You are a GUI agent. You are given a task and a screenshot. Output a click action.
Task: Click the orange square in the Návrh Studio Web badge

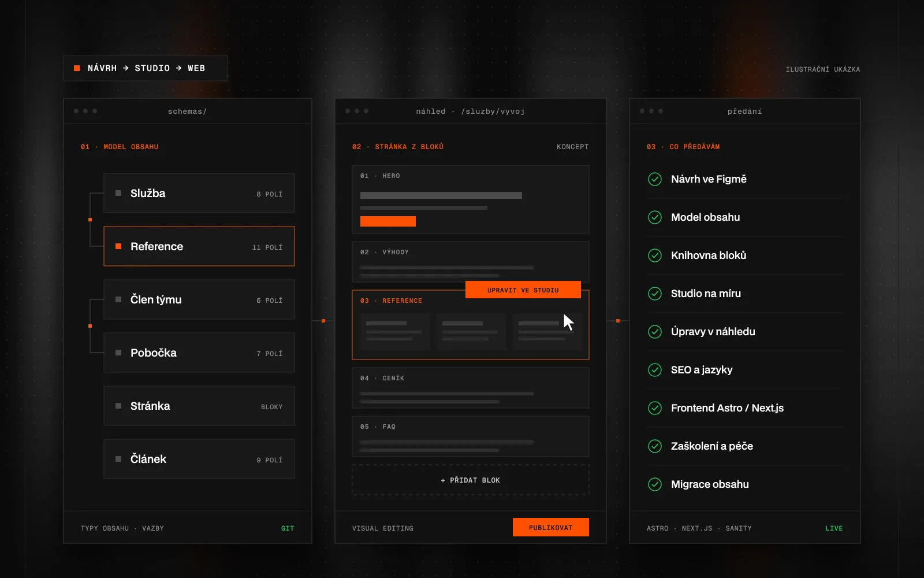click(77, 68)
